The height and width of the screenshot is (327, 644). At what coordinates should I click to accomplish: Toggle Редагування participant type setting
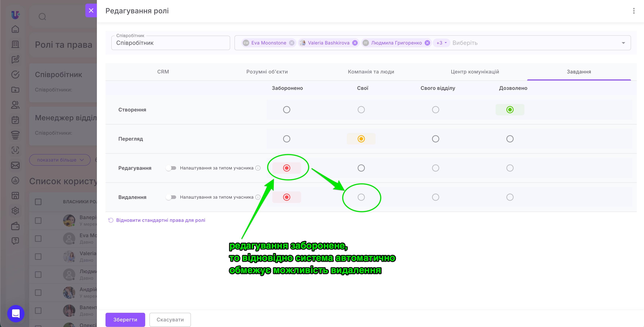(171, 168)
